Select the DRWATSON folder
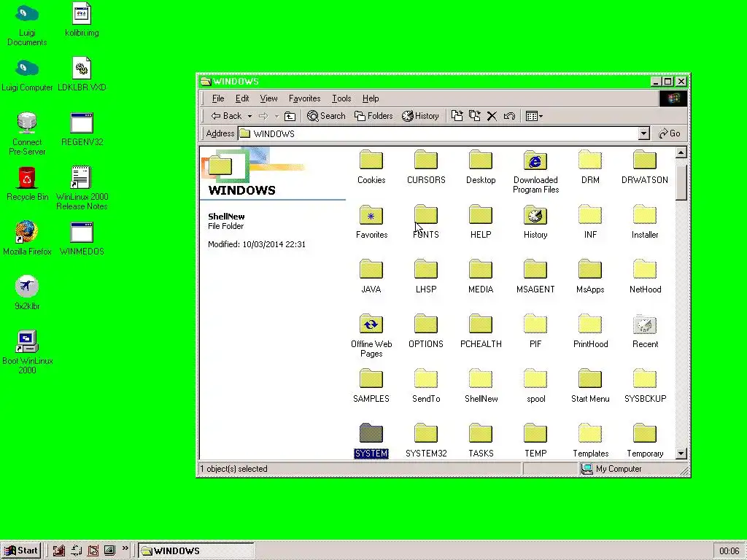Image resolution: width=747 pixels, height=560 pixels. point(645,167)
